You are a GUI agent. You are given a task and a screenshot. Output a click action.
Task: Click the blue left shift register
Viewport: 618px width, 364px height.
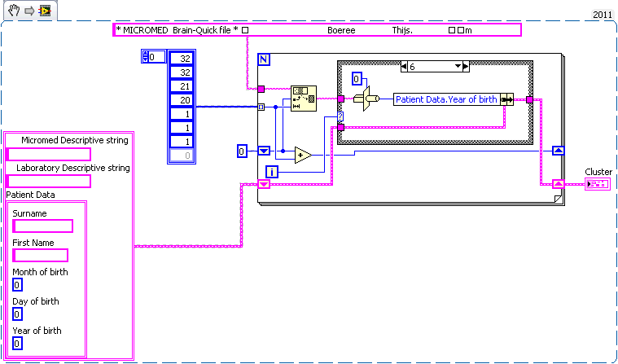click(264, 151)
